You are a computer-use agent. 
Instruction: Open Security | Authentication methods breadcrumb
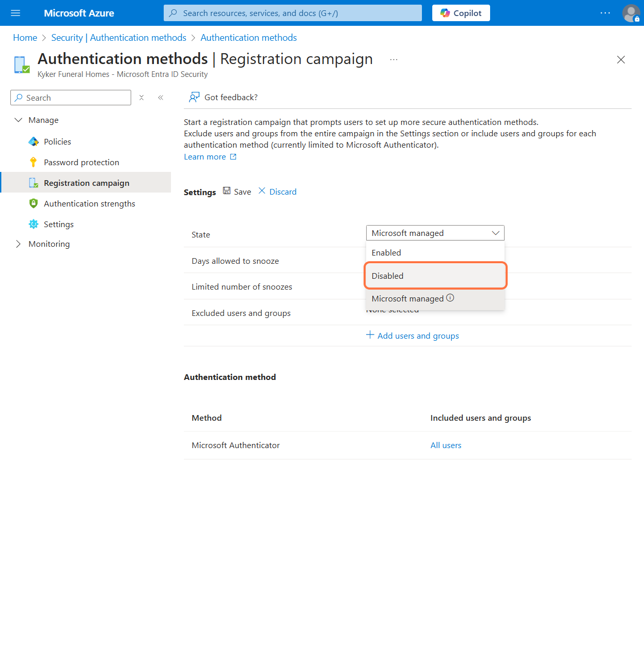click(x=119, y=38)
